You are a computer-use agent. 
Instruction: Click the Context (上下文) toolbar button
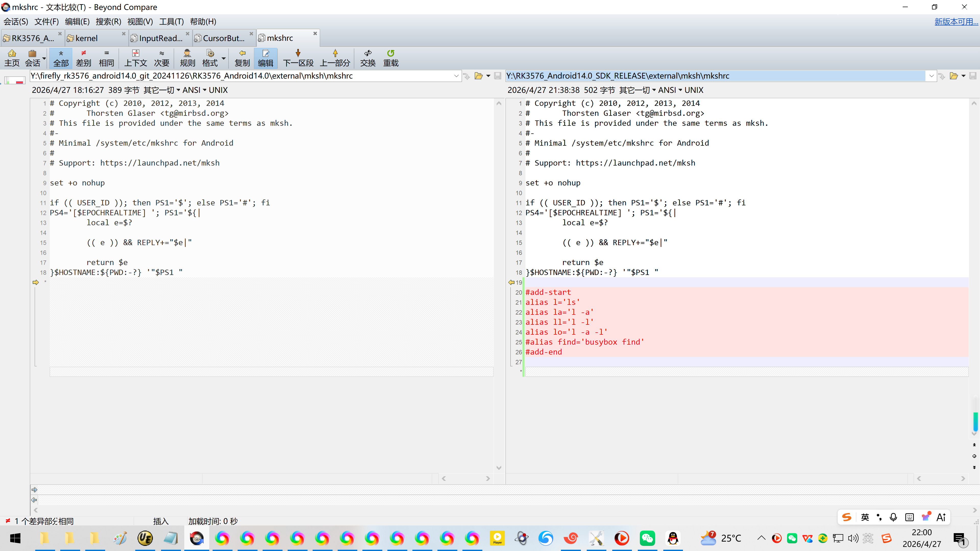pos(136,58)
